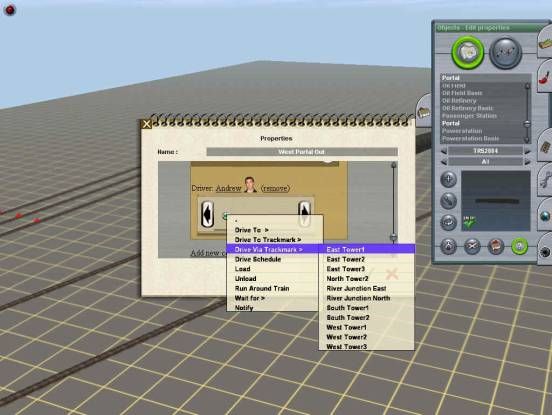
Task: Open the bottom camera lens side tab
Action: click(x=545, y=251)
